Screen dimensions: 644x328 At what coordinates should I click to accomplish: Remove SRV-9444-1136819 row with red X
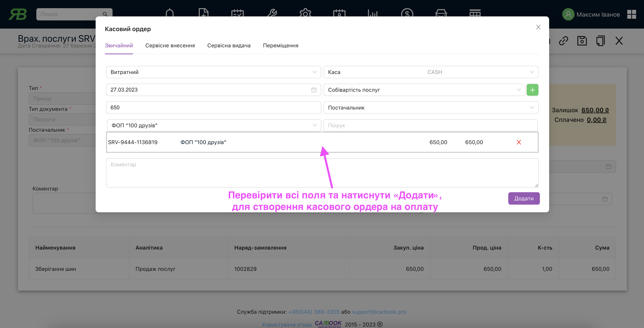coord(519,142)
